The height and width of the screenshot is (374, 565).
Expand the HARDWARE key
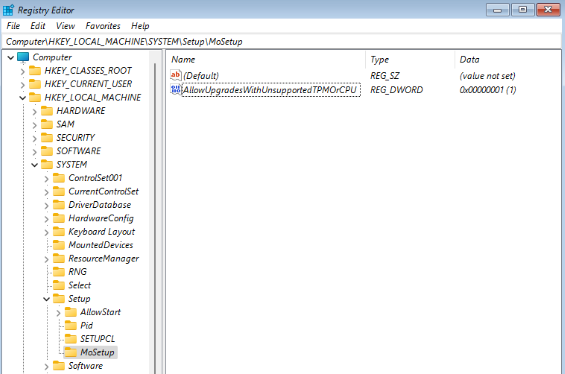pos(35,112)
